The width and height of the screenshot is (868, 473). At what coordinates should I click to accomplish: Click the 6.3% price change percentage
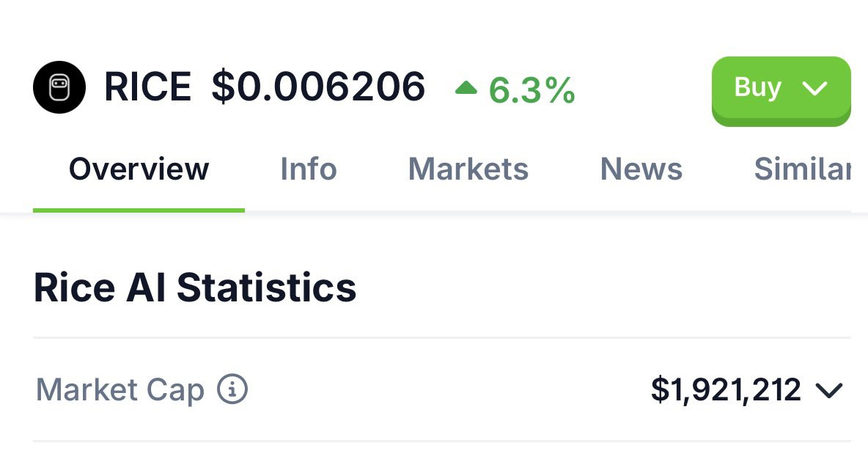pyautogui.click(x=532, y=90)
